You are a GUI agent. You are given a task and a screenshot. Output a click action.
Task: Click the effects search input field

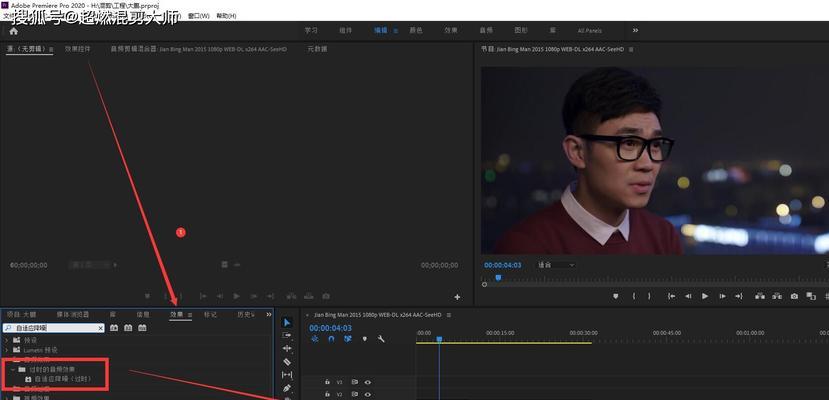pyautogui.click(x=55, y=328)
